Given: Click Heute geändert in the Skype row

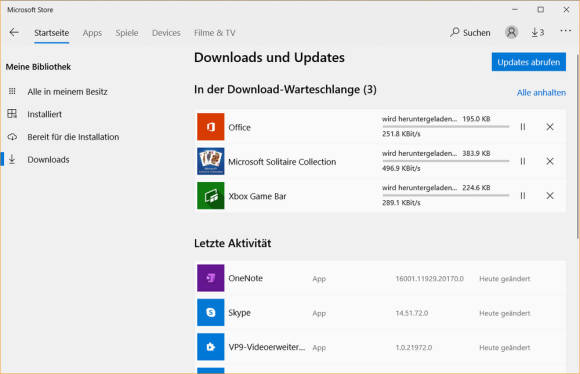Looking at the screenshot, I should tap(505, 313).
